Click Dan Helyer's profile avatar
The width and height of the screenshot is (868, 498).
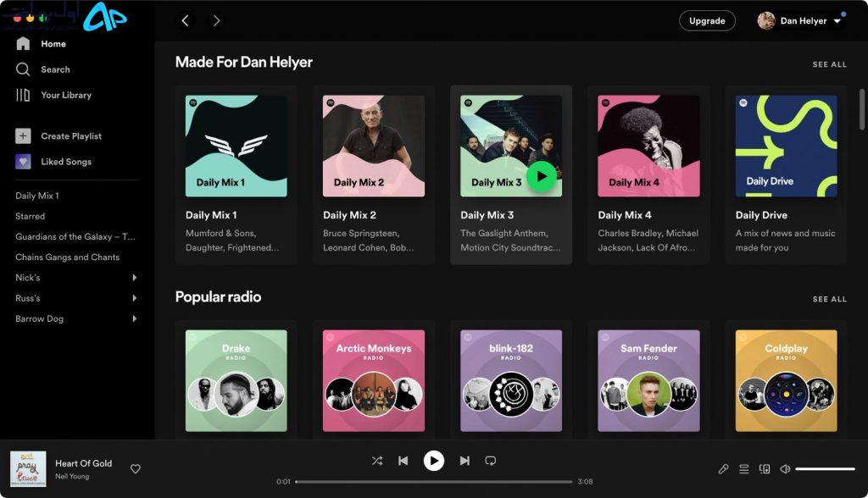(x=766, y=21)
